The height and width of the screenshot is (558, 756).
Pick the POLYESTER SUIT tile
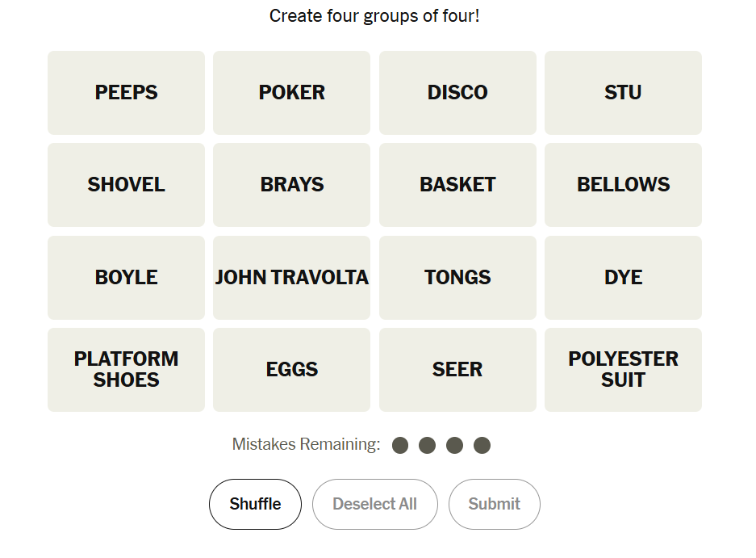point(623,370)
